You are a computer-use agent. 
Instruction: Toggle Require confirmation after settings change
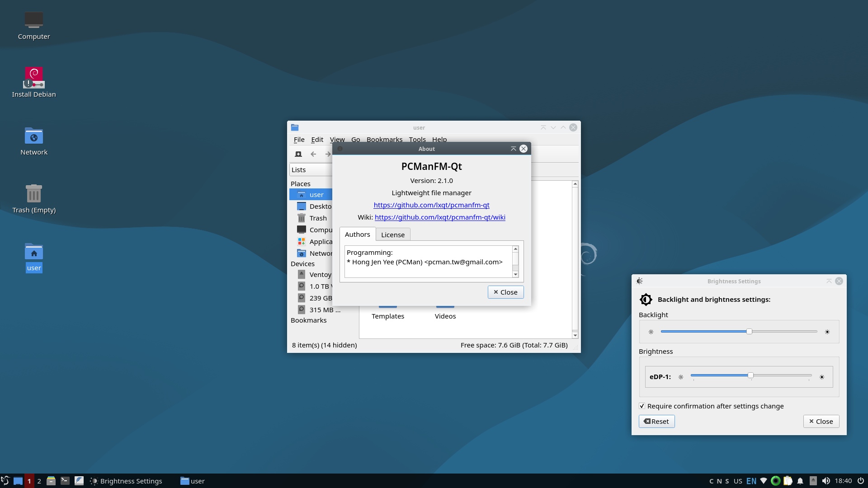pyautogui.click(x=642, y=406)
